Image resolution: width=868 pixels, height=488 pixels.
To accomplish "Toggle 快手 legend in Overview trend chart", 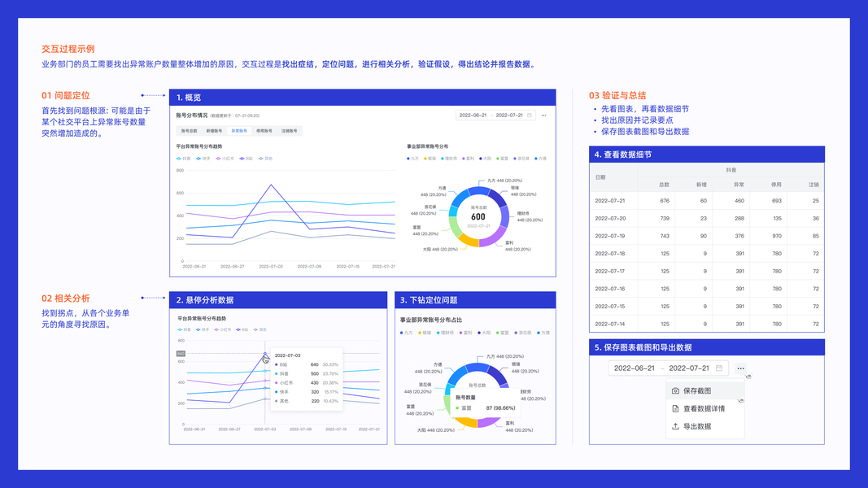I will coord(203,159).
